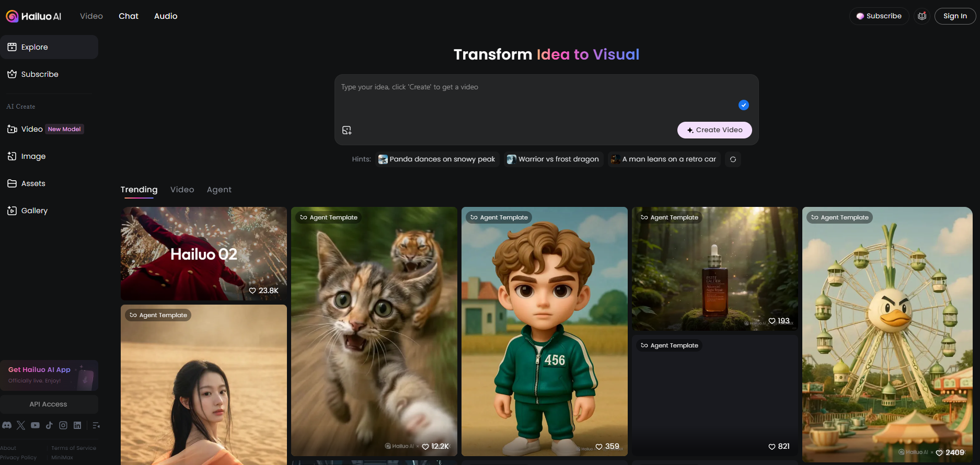980x465 pixels.
Task: Open the duck ferris wheel thumbnail
Action: coord(887,334)
